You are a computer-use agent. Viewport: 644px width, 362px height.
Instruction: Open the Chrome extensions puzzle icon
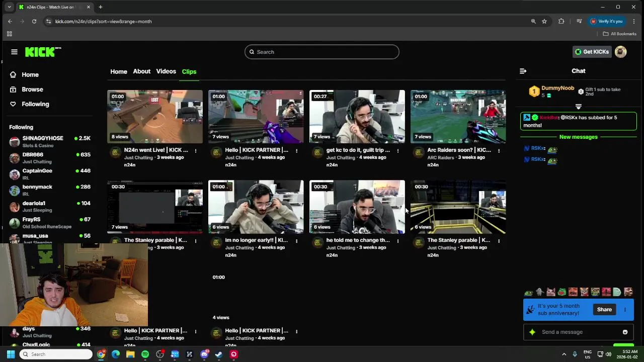tap(561, 21)
